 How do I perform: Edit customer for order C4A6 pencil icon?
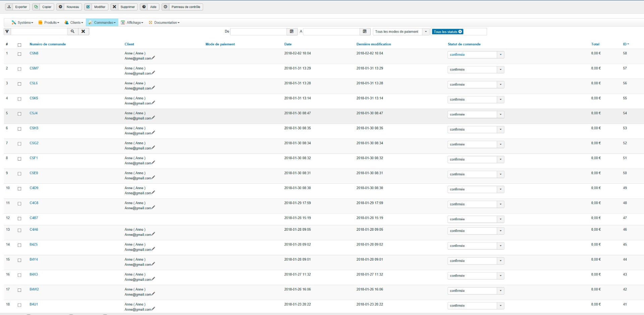[153, 234]
